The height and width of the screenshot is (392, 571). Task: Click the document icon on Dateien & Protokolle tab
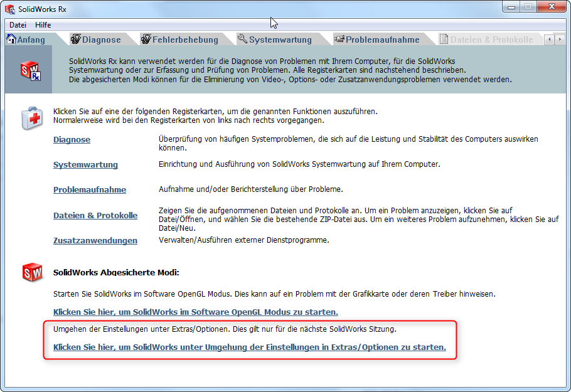point(444,39)
